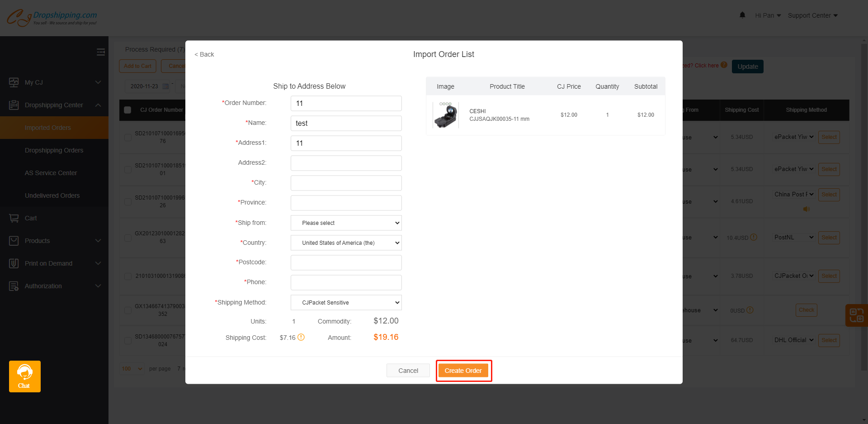Toggle the select-all checkbox in table header
Viewport: 868px width, 424px height.
pos(127,110)
